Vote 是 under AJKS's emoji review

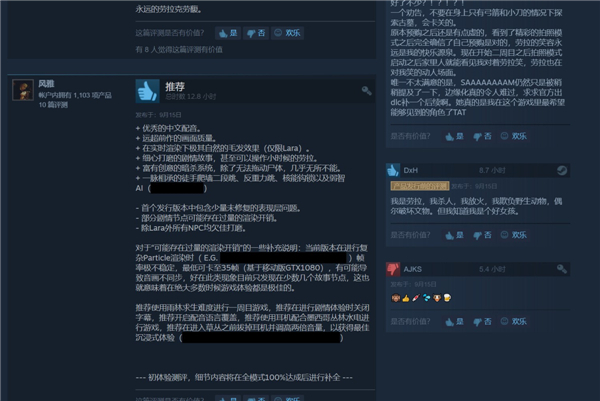(455, 322)
